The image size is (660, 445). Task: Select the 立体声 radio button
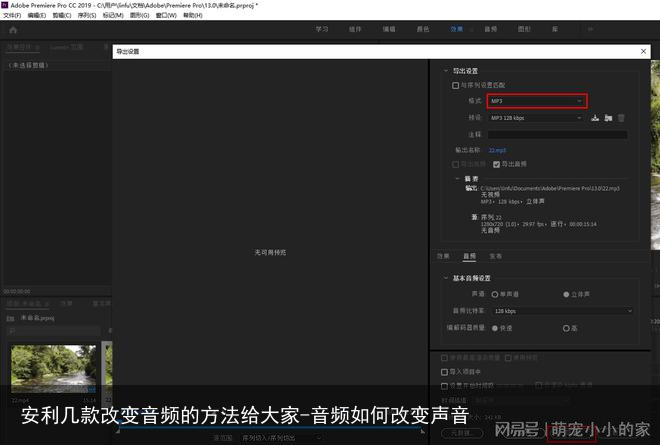(566, 294)
